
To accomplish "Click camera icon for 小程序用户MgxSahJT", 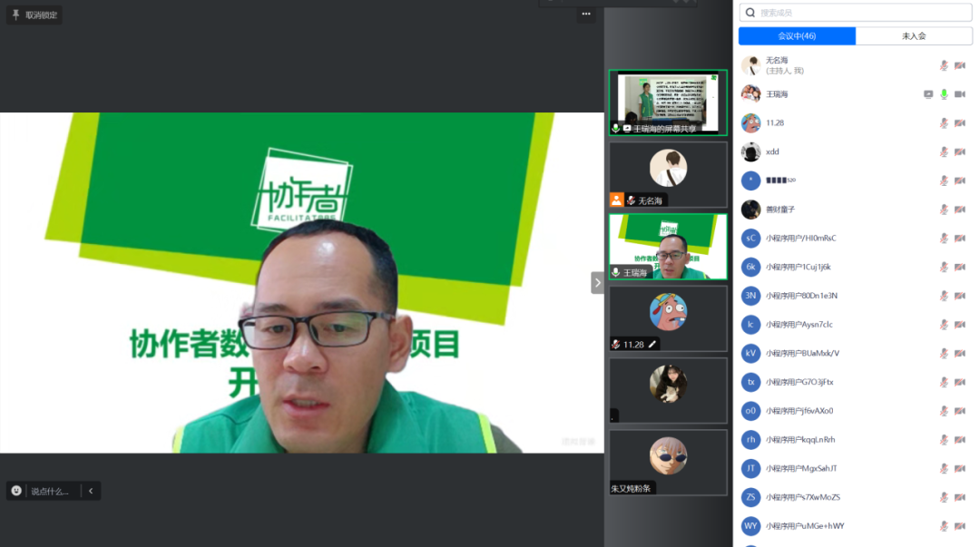I will click(x=960, y=468).
